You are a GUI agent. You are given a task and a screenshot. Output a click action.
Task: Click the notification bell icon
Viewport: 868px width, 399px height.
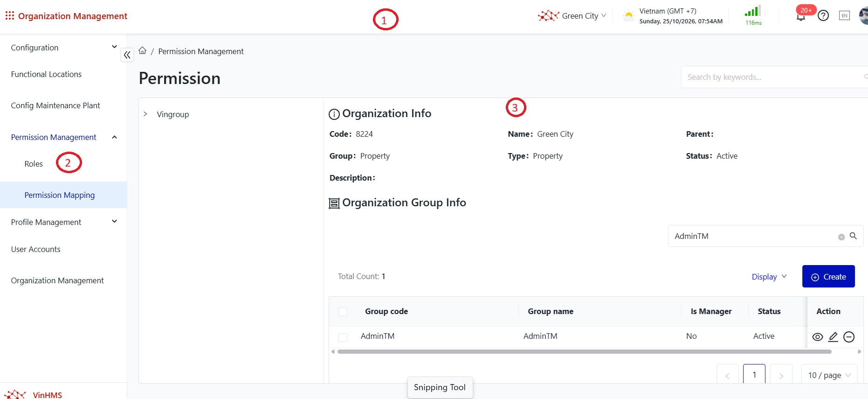pos(801,17)
